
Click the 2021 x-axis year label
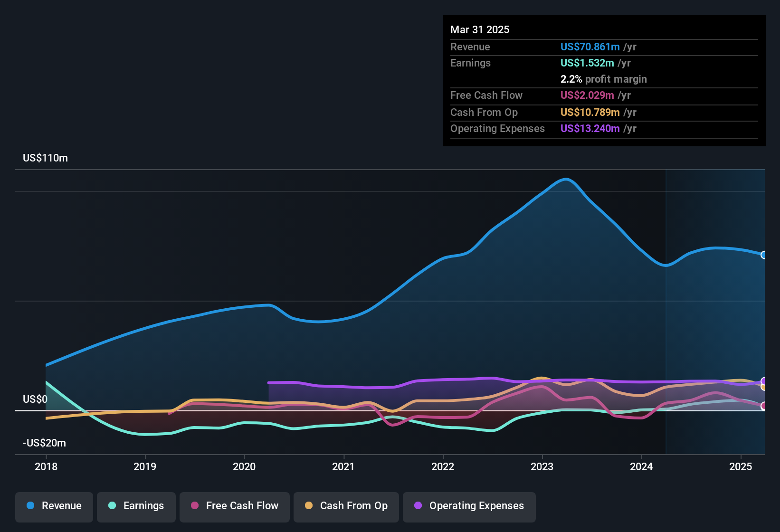343,466
